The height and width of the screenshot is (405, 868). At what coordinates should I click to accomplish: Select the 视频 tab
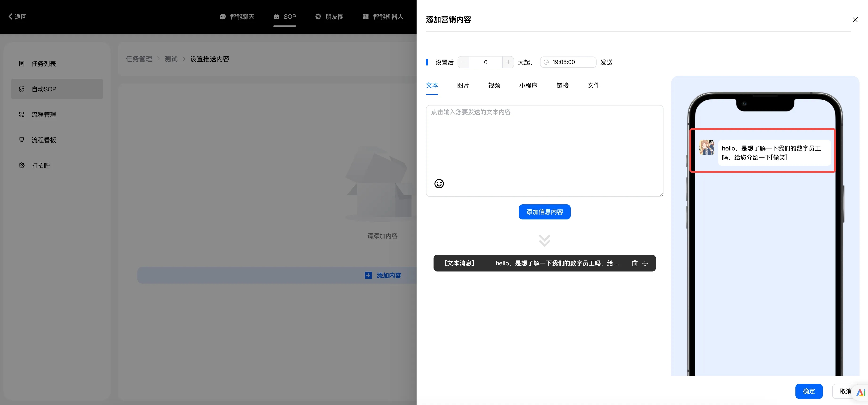click(x=494, y=85)
